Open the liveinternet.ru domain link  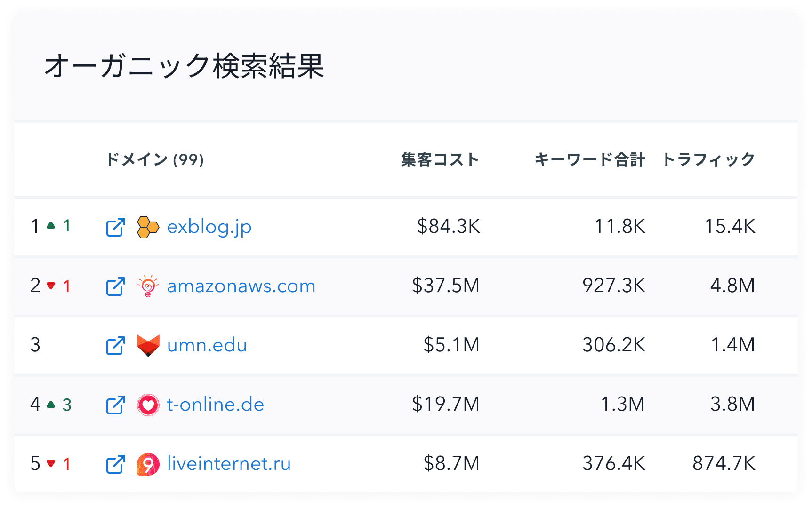click(229, 464)
